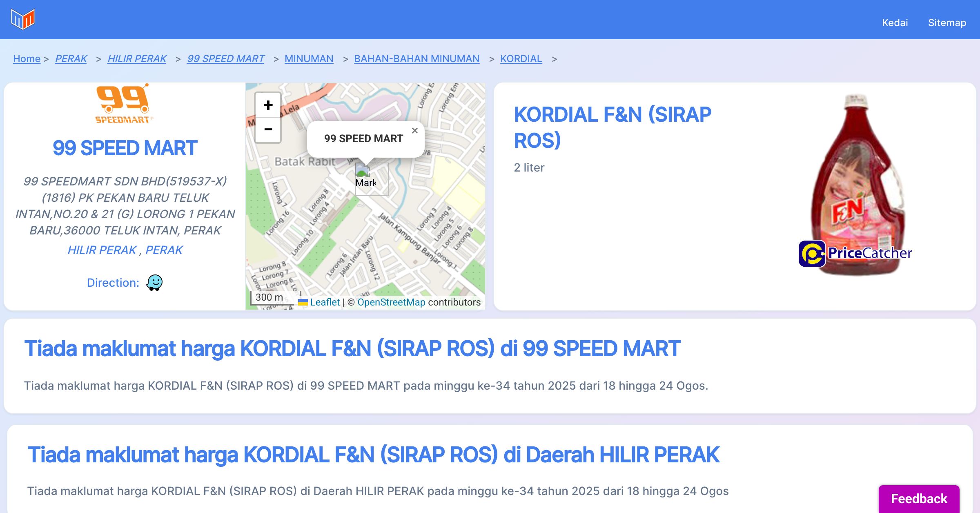This screenshot has height=513, width=980.
Task: Click the PriceCatcher logo on the product image
Action: click(855, 253)
